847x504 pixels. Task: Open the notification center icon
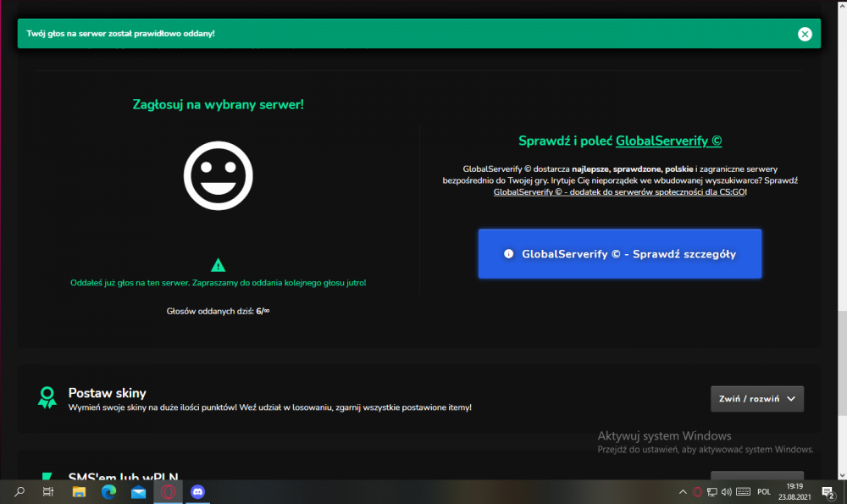(828, 492)
